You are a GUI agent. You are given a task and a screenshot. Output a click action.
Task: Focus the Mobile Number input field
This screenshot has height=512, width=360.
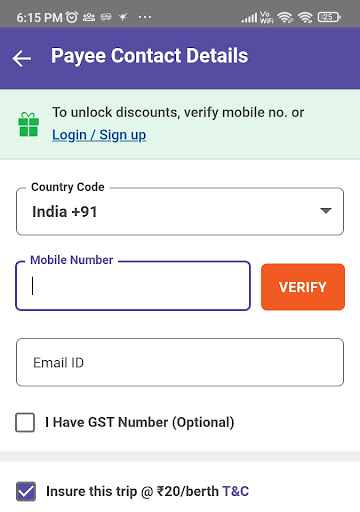point(133,286)
